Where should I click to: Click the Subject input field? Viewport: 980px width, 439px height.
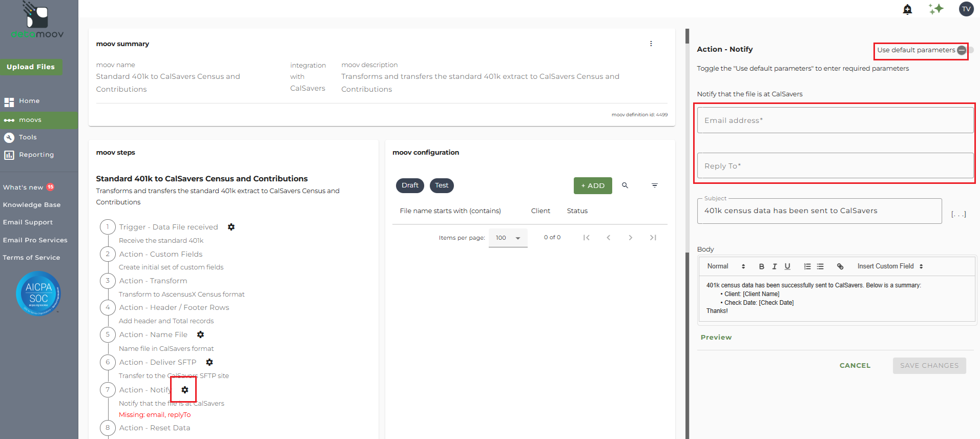pos(819,211)
